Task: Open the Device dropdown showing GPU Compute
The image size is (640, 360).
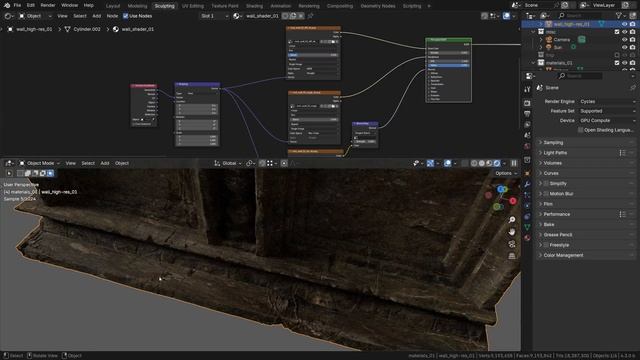Action: 607,120
